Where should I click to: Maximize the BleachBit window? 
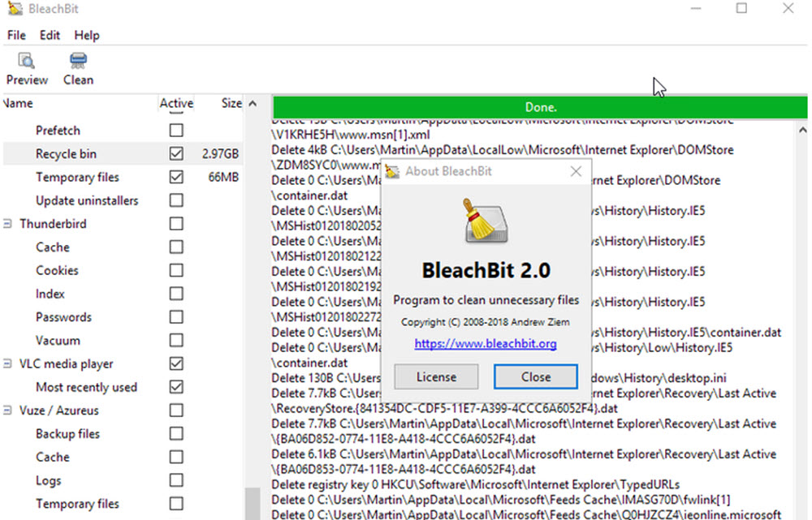click(x=741, y=8)
